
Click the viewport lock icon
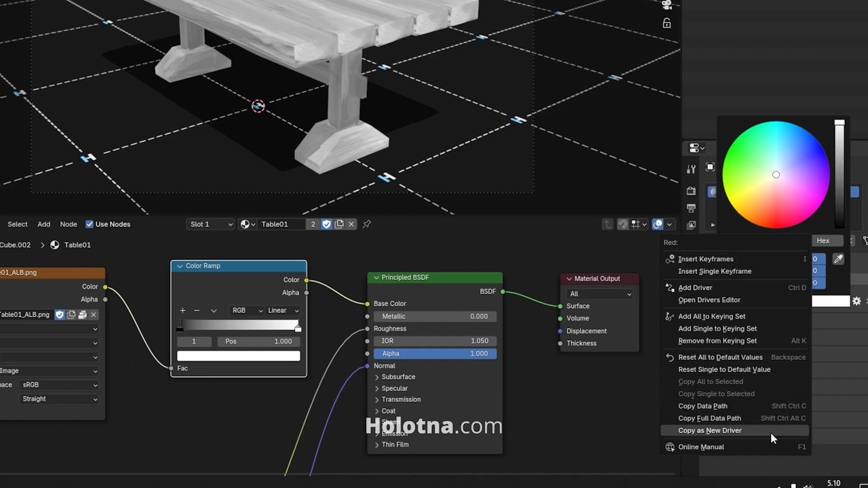[667, 23]
